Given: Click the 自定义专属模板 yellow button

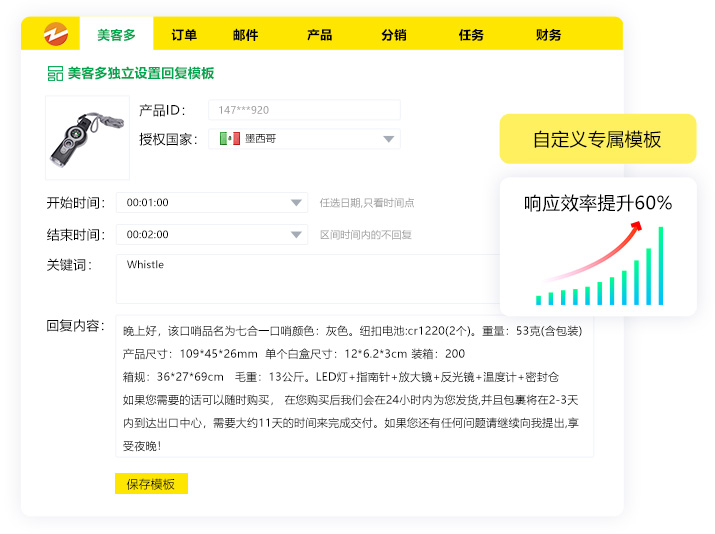Looking at the screenshot, I should tap(597, 139).
